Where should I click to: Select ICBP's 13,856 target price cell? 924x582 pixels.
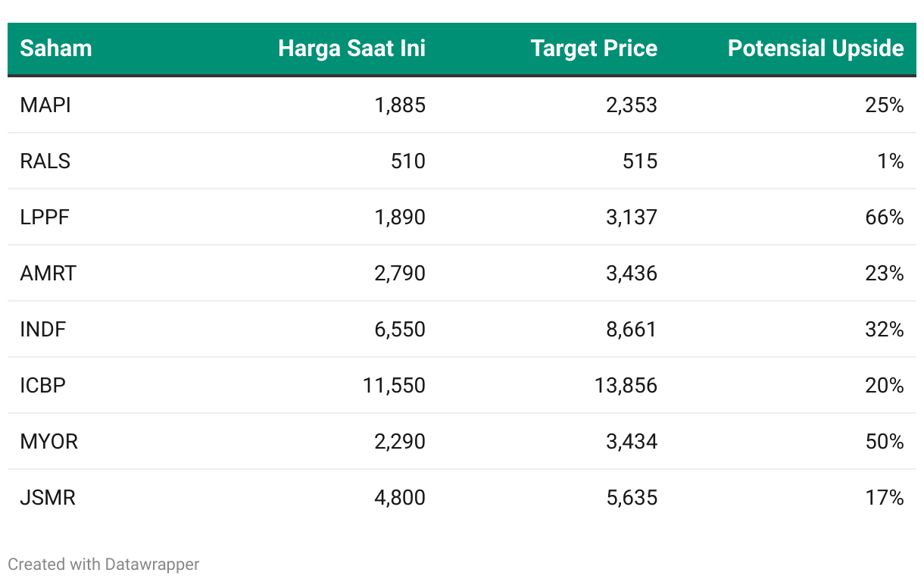click(x=626, y=386)
